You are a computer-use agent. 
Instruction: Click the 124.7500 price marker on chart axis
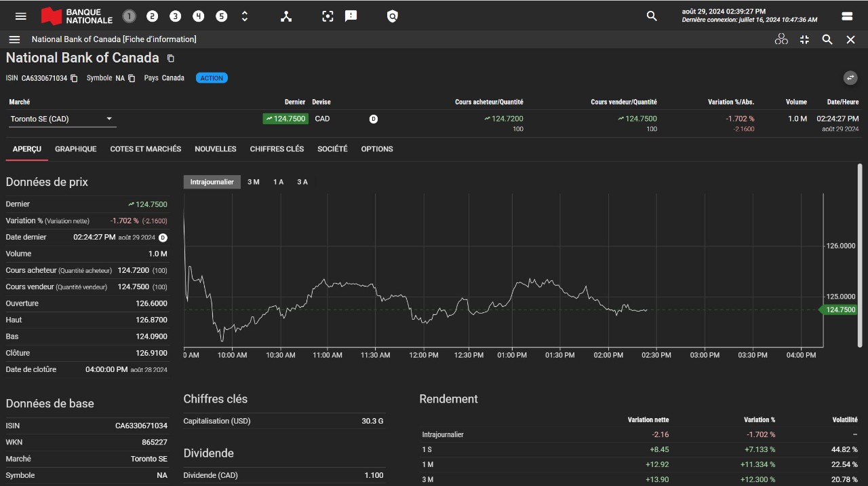[839, 310]
